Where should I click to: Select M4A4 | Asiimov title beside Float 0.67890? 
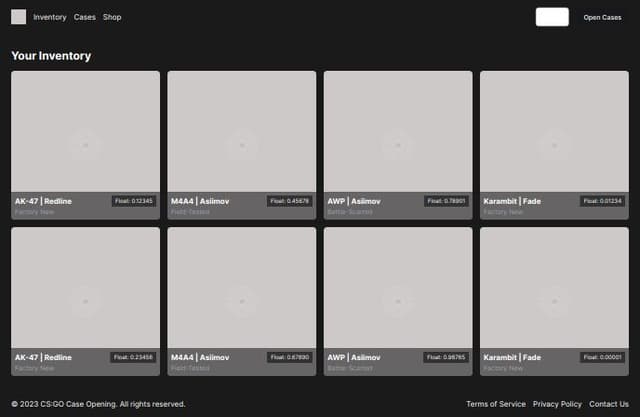point(200,357)
